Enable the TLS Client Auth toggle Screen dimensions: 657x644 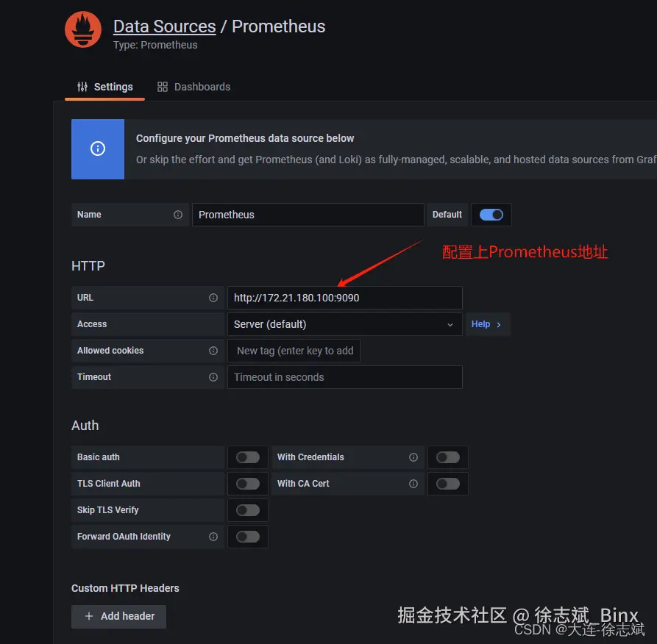pyautogui.click(x=248, y=484)
